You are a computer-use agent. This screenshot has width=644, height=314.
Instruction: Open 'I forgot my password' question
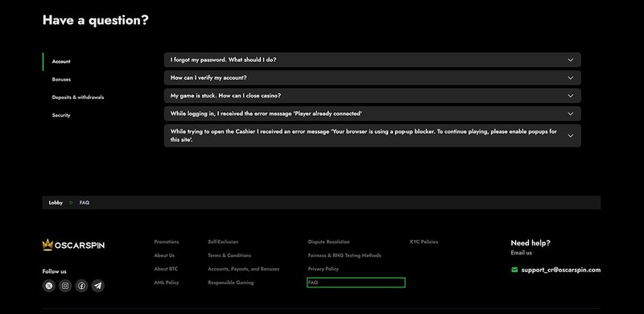tap(373, 60)
